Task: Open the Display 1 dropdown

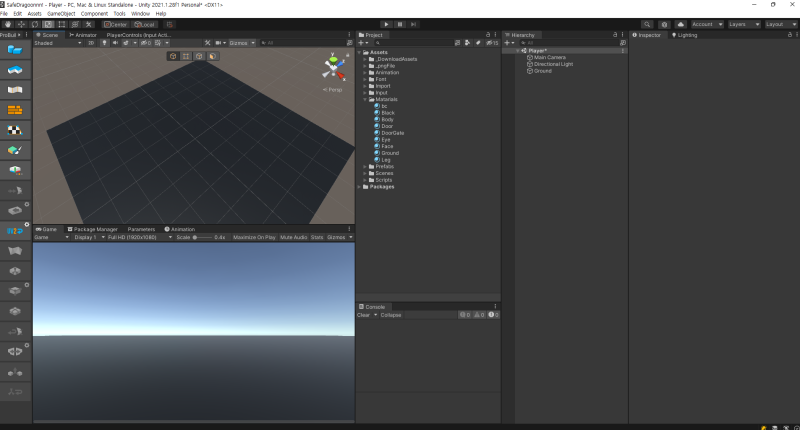Action: point(89,237)
